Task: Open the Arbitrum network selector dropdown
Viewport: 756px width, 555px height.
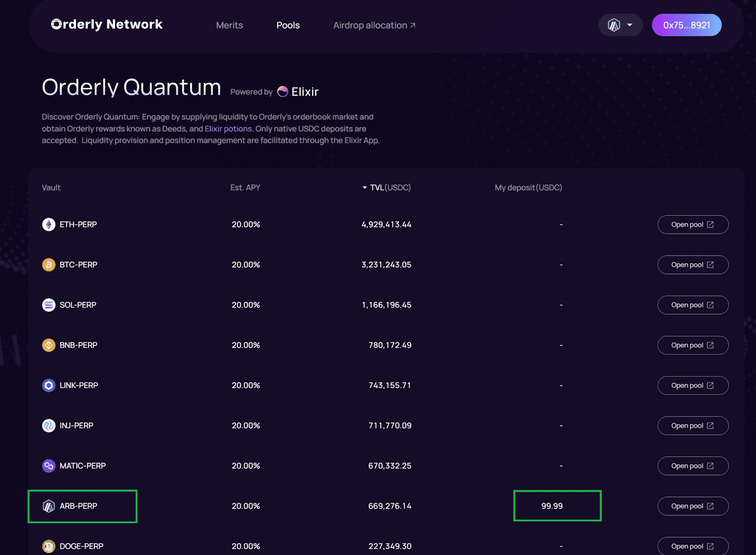Action: click(x=620, y=25)
